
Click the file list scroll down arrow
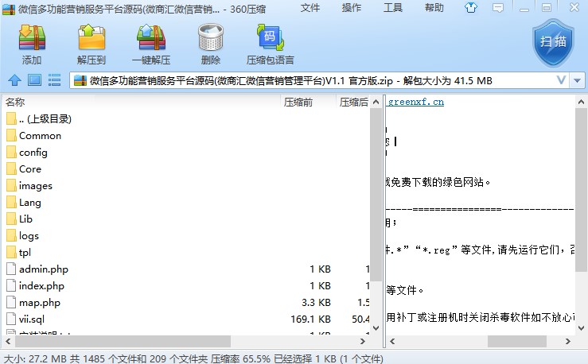click(x=376, y=328)
